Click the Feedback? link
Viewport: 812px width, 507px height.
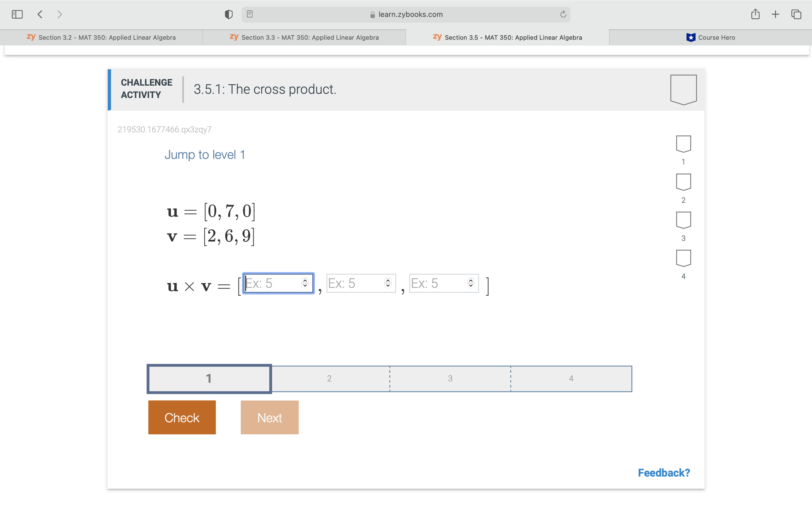point(663,472)
